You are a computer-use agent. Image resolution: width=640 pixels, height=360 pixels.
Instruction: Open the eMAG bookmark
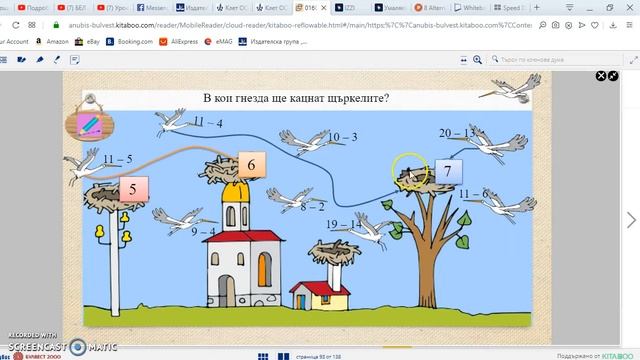tap(218, 42)
